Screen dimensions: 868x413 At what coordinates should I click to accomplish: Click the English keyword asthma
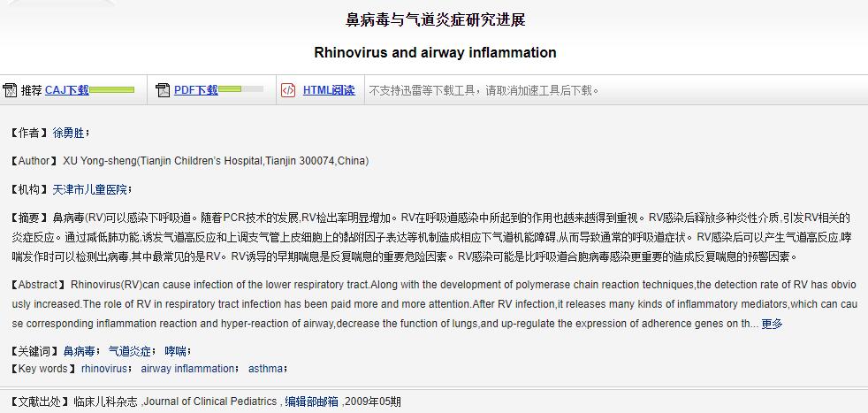pyautogui.click(x=265, y=368)
